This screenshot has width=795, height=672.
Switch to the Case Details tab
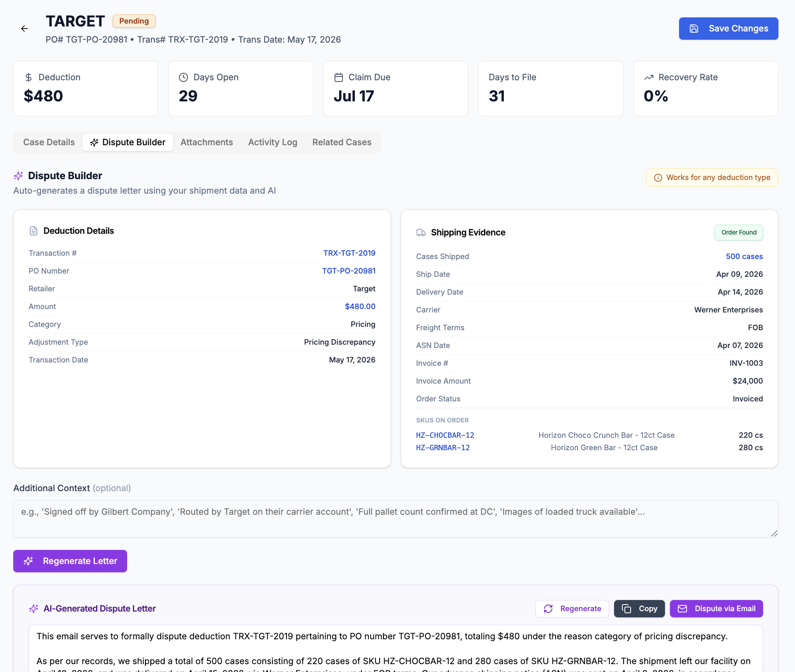(49, 142)
